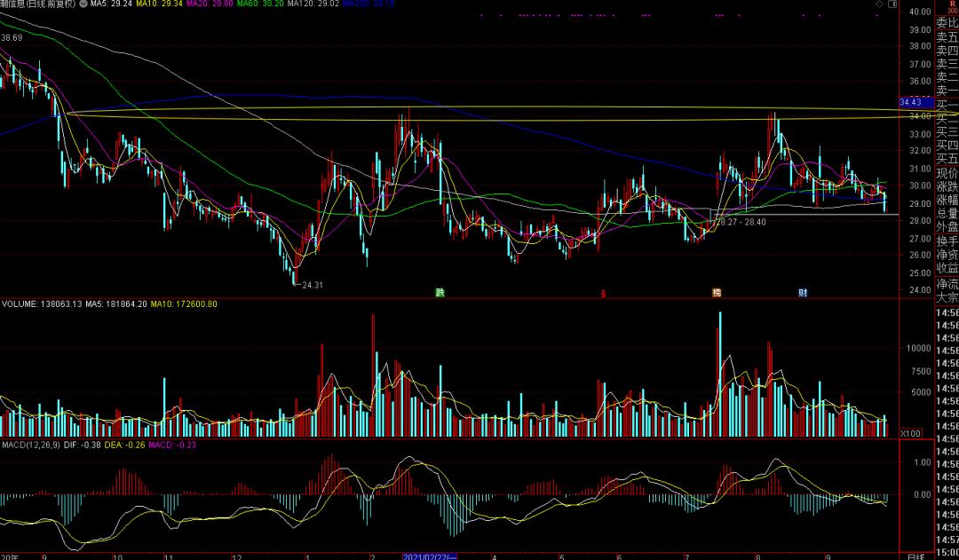959x560 pixels.
Task: Click the 24.31 low price annotation
Action: (312, 285)
